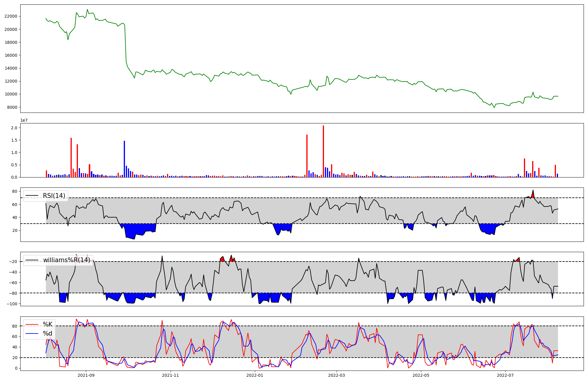Image resolution: width=588 pixels, height=382 pixels.
Task: Click the 2022-07 x-axis date label
Action: [x=505, y=375]
